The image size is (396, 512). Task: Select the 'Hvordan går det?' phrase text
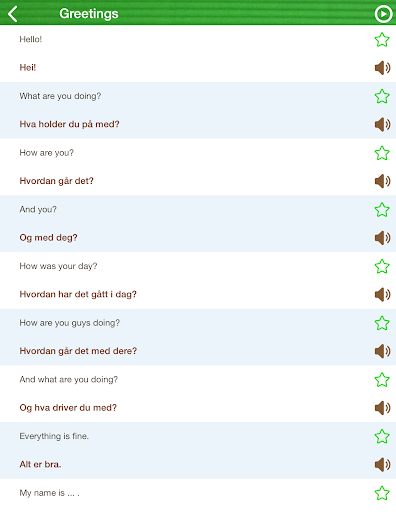coord(56,181)
